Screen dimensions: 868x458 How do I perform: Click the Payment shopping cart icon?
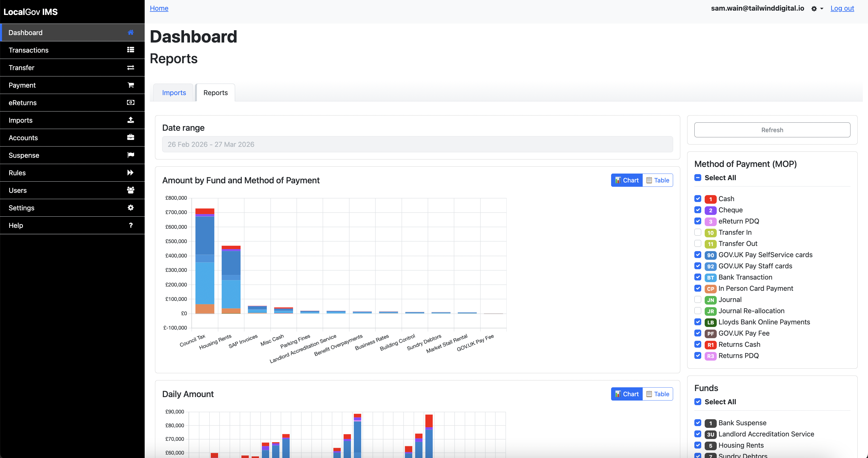130,85
